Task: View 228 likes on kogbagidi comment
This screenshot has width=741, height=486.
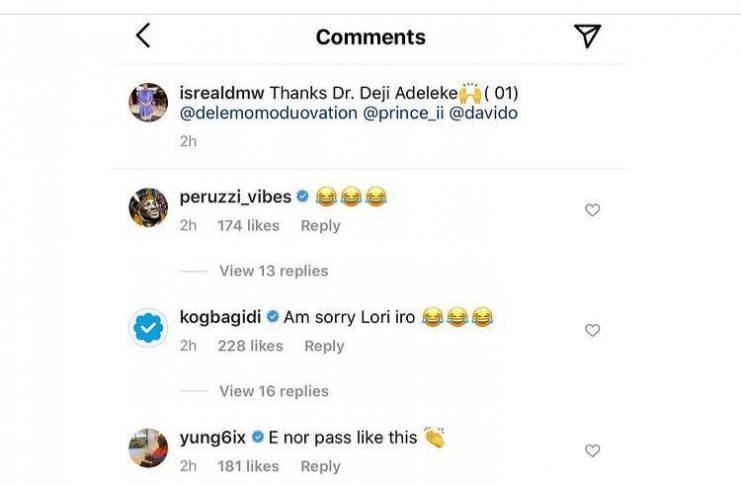Action: click(x=250, y=346)
